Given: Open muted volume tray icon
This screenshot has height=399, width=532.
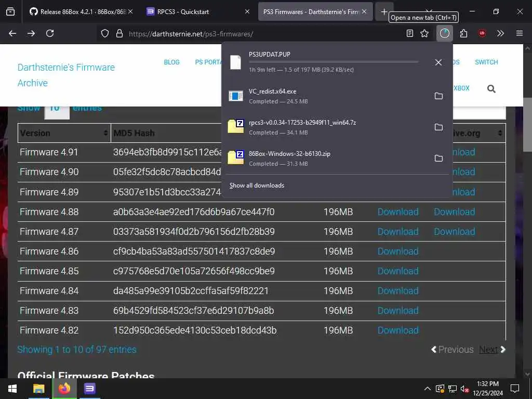Looking at the screenshot, I should coord(464,389).
